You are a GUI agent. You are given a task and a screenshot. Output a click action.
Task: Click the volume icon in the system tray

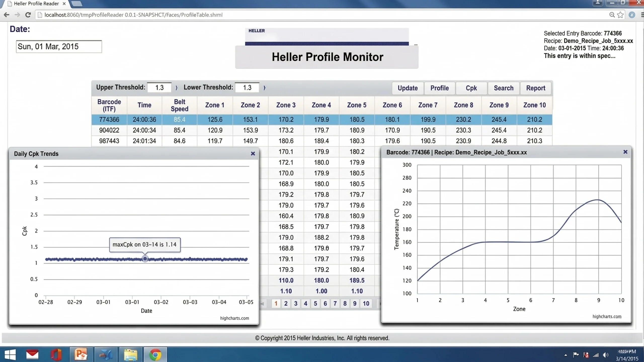(x=605, y=355)
